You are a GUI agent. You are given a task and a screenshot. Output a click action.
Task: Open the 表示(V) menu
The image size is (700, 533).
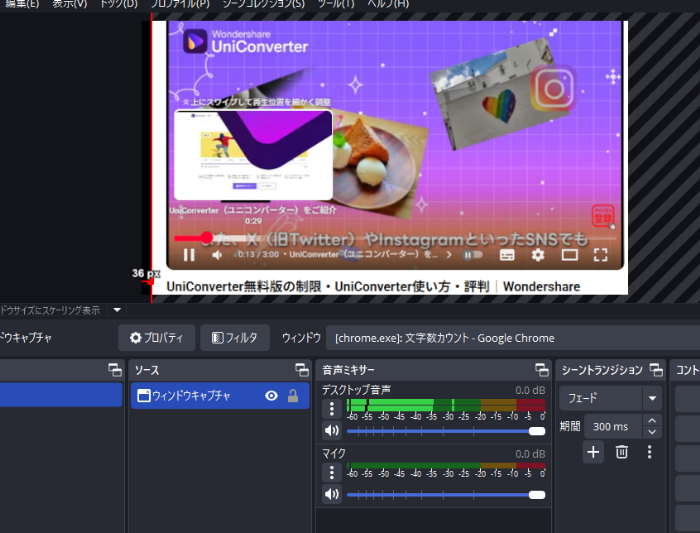(70, 4)
